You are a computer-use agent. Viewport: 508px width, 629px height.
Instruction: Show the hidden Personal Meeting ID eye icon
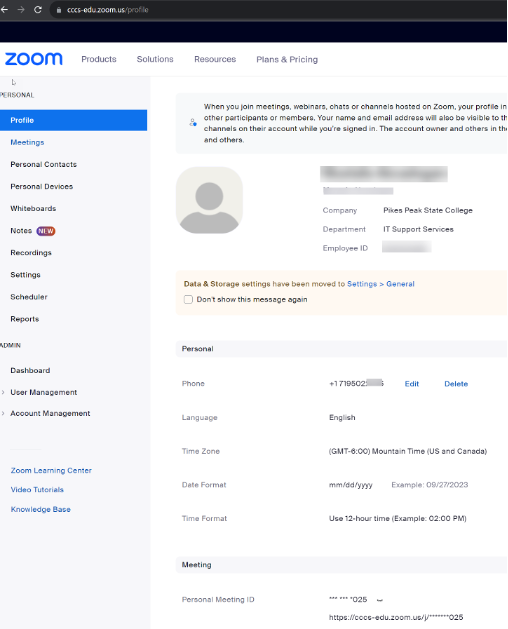point(380,600)
